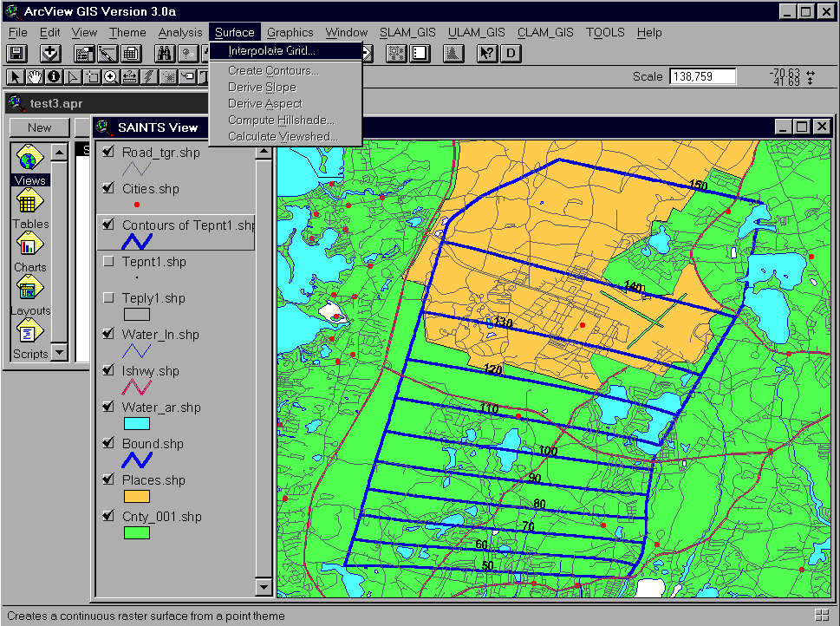
Task: Click the Places.shp orange legend swatch
Action: pos(137,496)
